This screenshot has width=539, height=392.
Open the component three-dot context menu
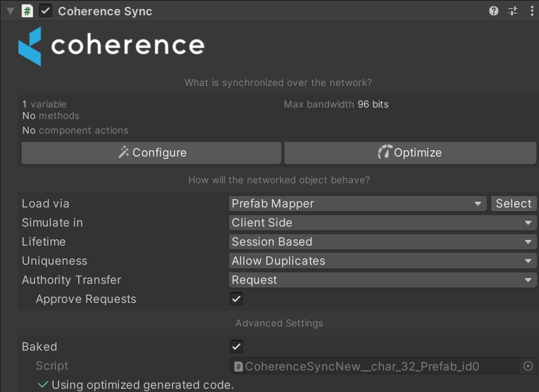(531, 11)
